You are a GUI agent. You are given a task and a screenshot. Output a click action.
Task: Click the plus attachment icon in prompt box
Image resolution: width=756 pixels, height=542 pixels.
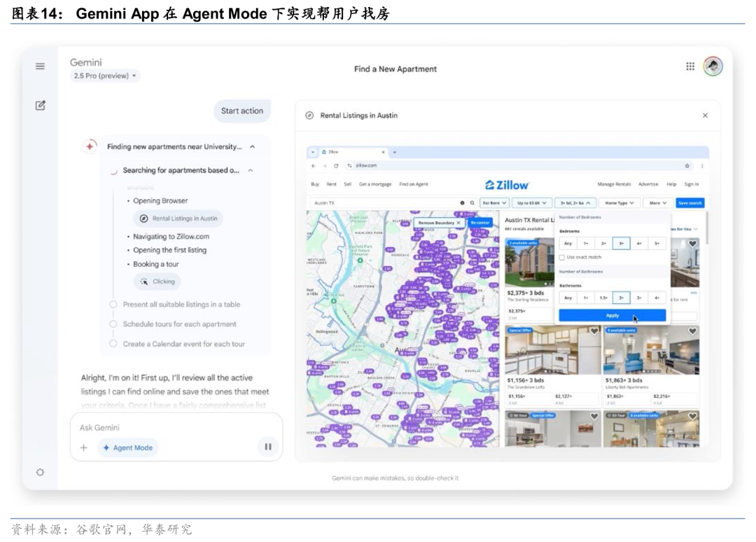point(83,447)
